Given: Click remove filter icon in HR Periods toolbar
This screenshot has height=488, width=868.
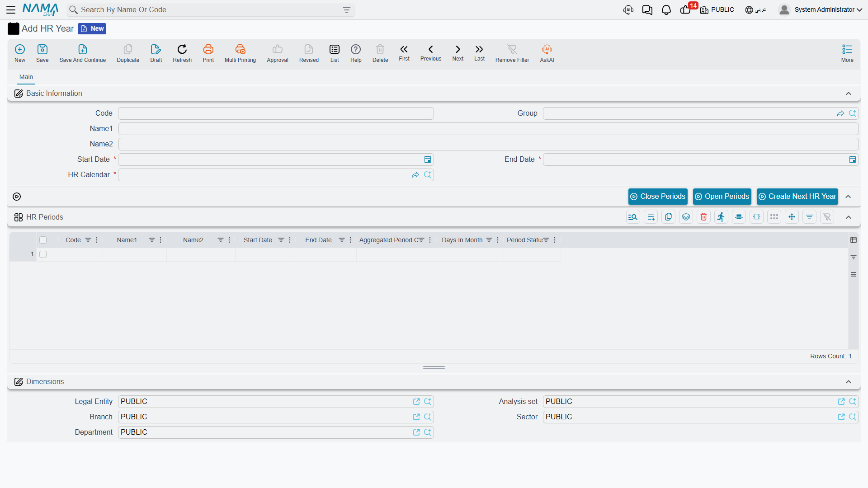Looking at the screenshot, I should 827,217.
